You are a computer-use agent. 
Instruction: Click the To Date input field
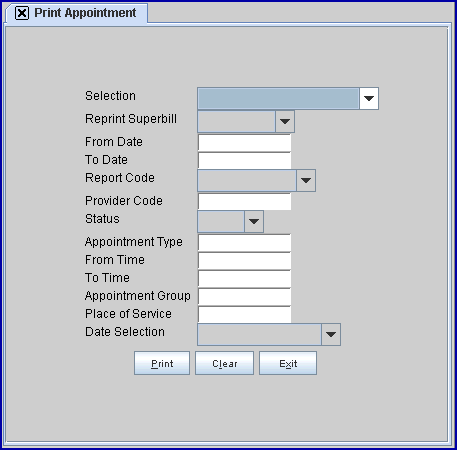click(x=244, y=161)
